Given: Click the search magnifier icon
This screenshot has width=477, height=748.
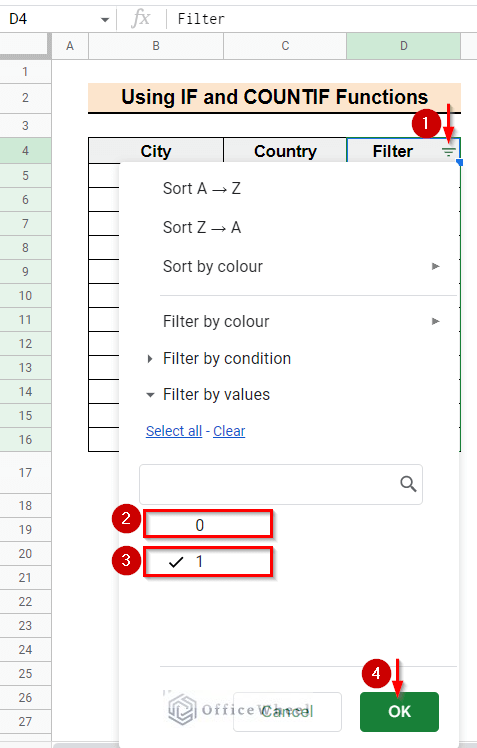Looking at the screenshot, I should coord(408,484).
